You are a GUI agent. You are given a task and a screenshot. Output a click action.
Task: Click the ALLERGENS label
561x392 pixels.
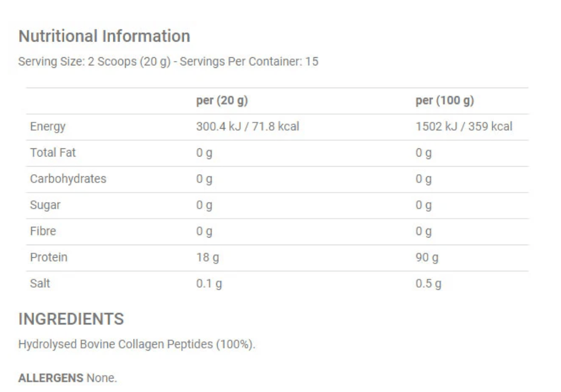(x=51, y=378)
